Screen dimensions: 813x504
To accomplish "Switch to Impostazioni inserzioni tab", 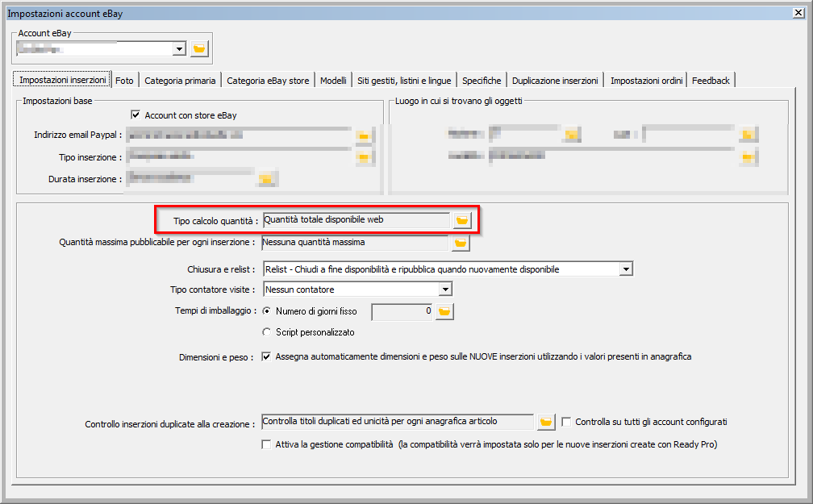I will (62, 80).
